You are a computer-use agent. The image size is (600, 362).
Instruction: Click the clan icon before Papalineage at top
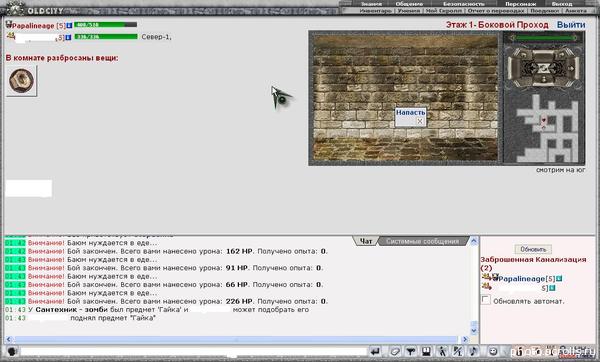(9, 24)
